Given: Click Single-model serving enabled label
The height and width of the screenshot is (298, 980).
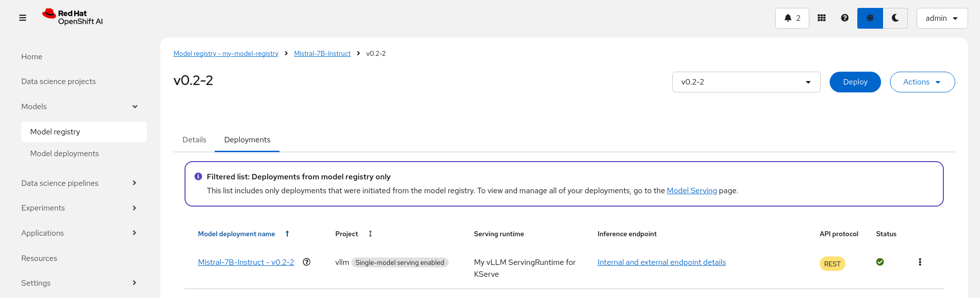Looking at the screenshot, I should [400, 262].
